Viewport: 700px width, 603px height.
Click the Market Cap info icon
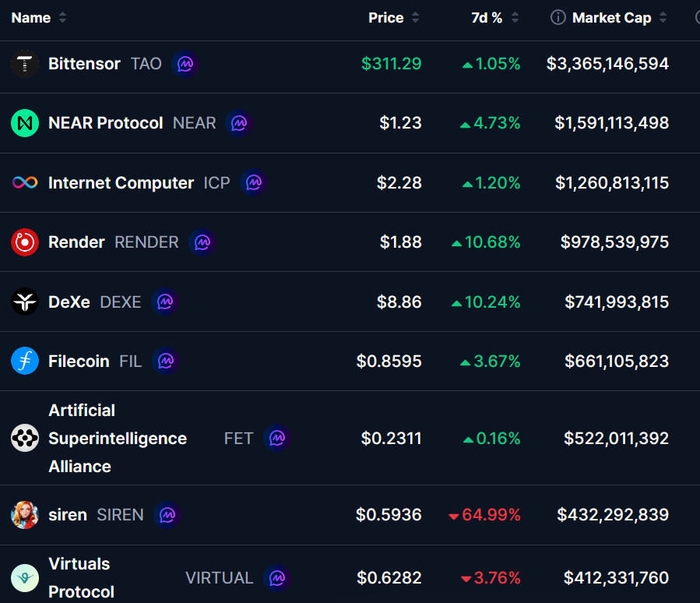coord(558,18)
